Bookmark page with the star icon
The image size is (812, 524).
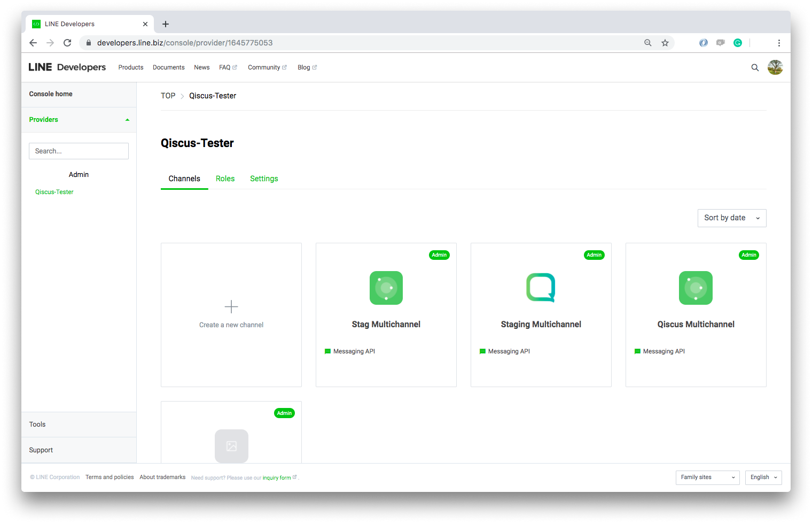665,43
